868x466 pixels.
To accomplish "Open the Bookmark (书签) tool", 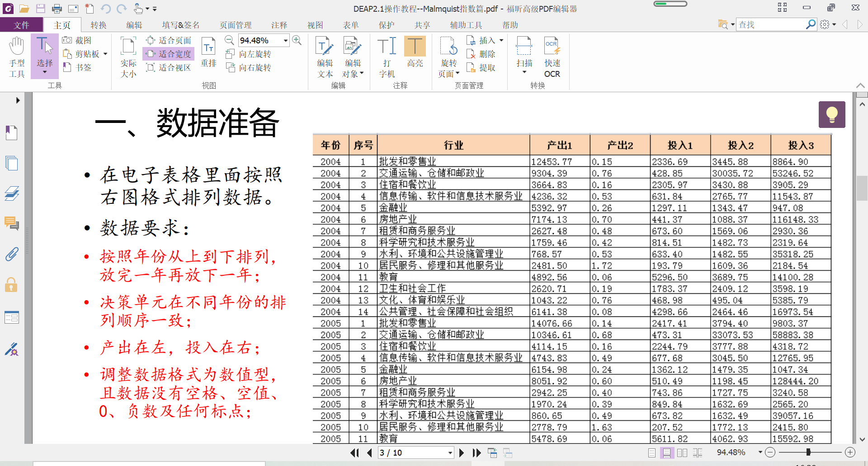I will coord(77,67).
